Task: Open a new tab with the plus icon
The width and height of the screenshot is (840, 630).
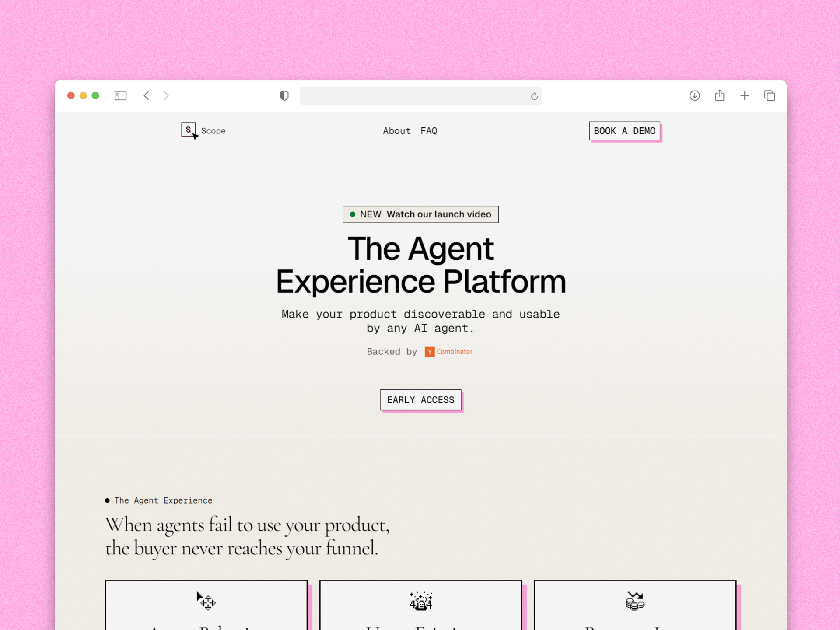Action: pyautogui.click(x=745, y=95)
